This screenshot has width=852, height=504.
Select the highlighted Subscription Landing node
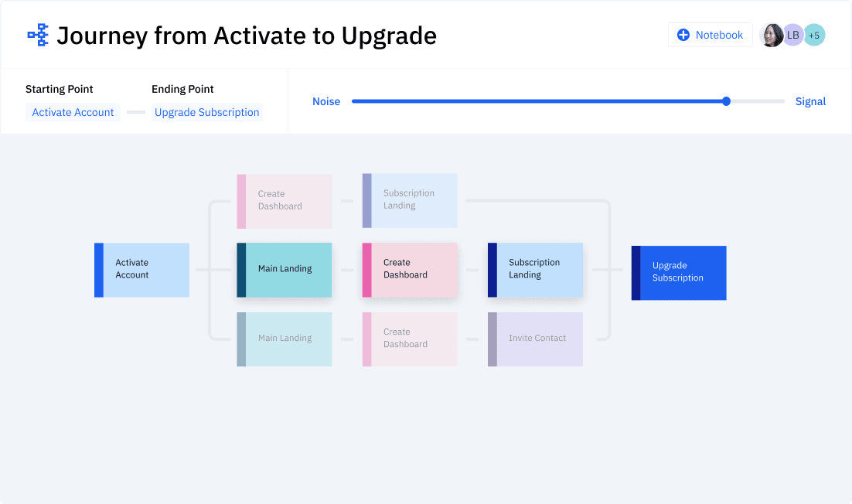point(535,270)
